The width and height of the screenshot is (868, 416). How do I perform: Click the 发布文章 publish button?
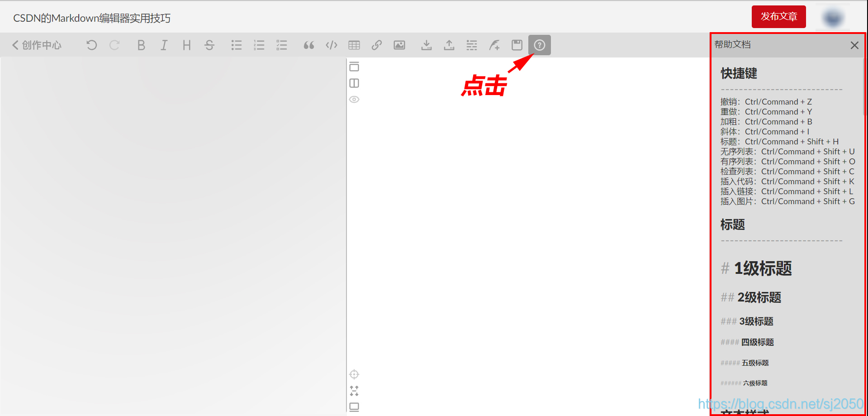(779, 17)
